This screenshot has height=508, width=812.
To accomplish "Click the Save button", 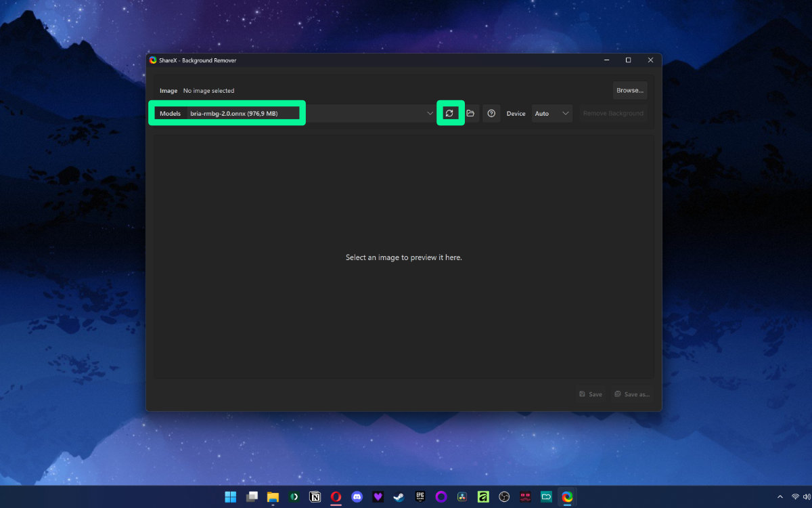I will [591, 394].
